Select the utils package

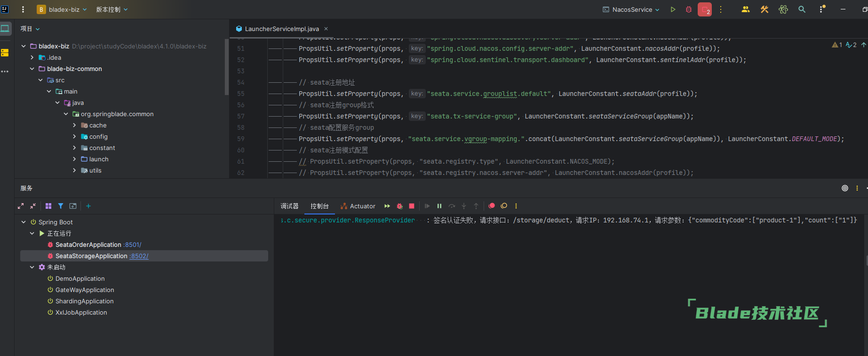(95, 170)
